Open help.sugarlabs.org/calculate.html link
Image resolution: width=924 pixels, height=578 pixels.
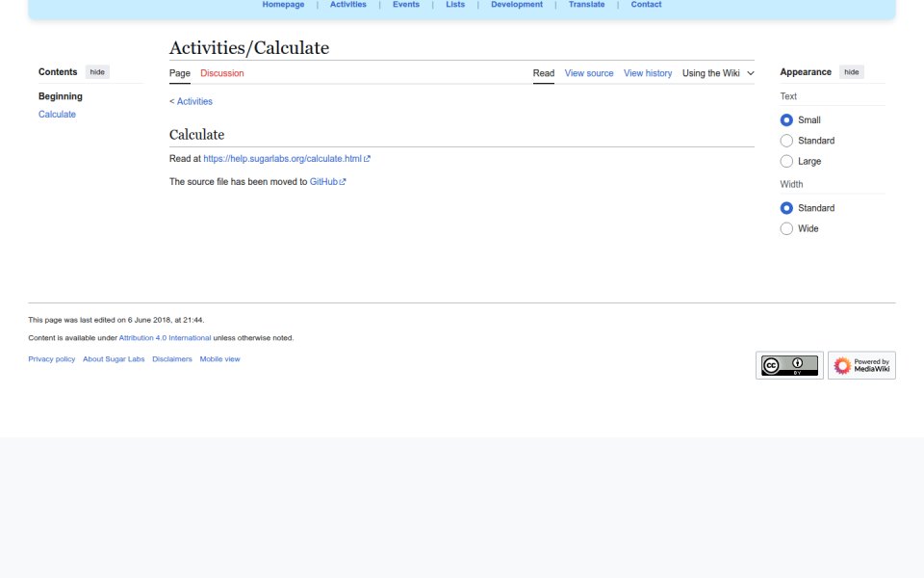click(287, 159)
